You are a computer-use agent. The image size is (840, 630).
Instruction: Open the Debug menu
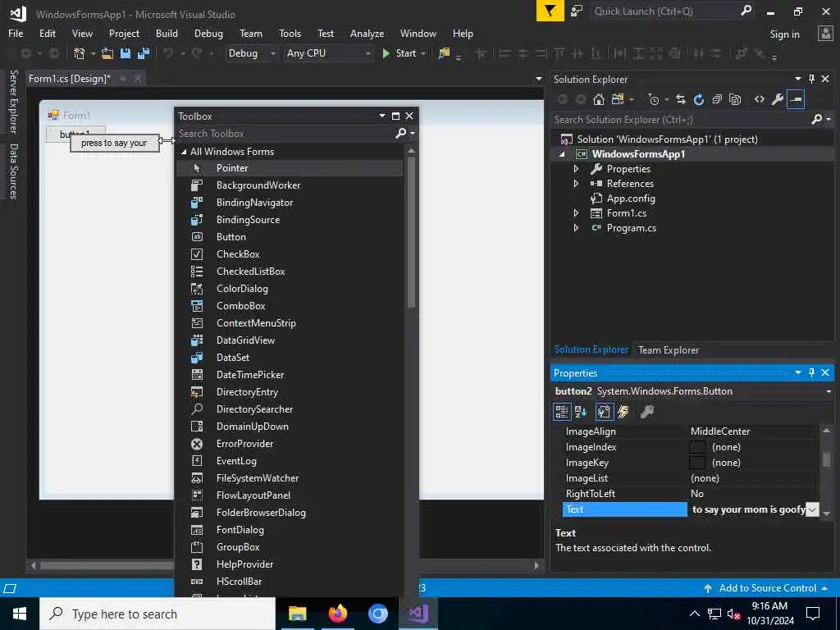(208, 33)
